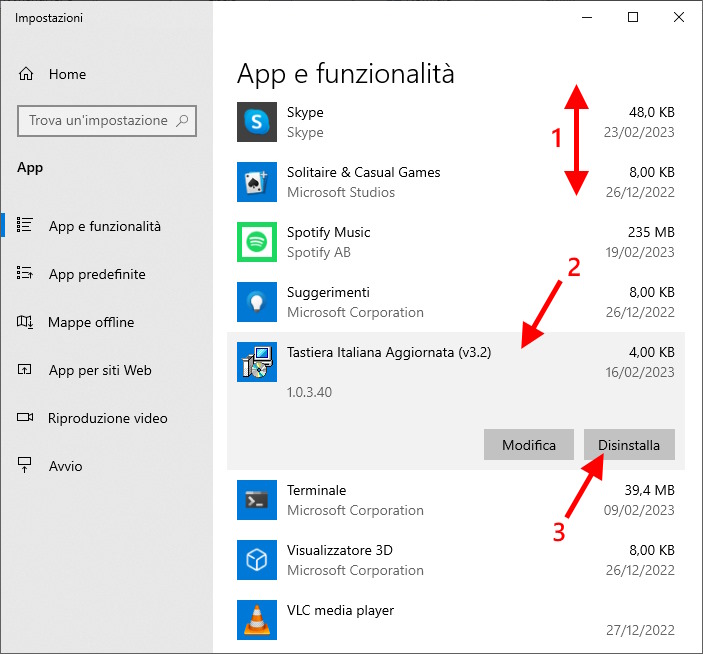Click the date 09/02/2023

click(x=639, y=510)
